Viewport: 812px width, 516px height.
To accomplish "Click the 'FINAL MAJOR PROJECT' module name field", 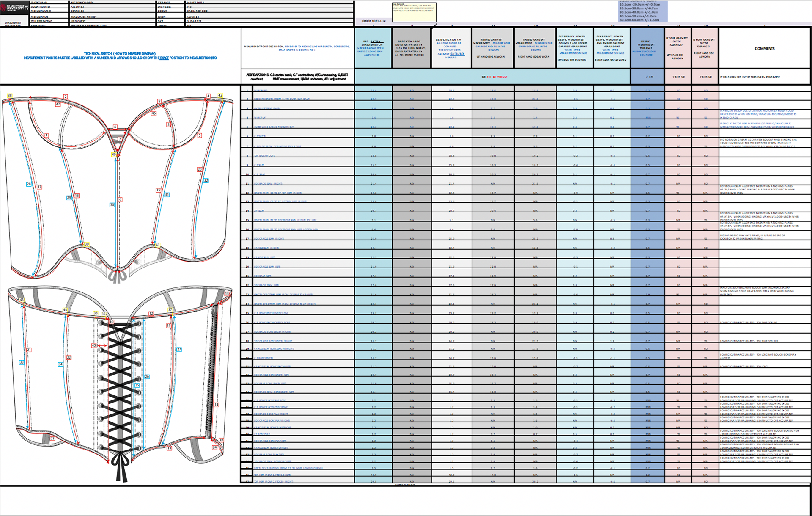I will point(112,17).
